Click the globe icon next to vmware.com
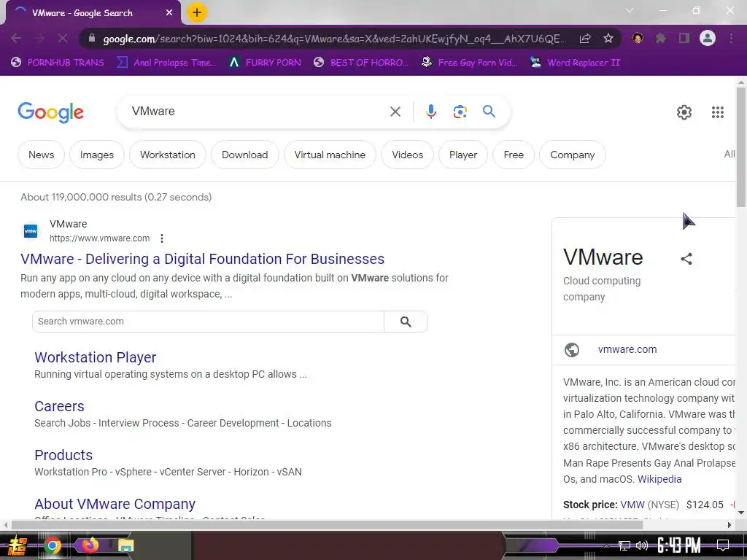Image resolution: width=747 pixels, height=560 pixels. click(x=572, y=349)
